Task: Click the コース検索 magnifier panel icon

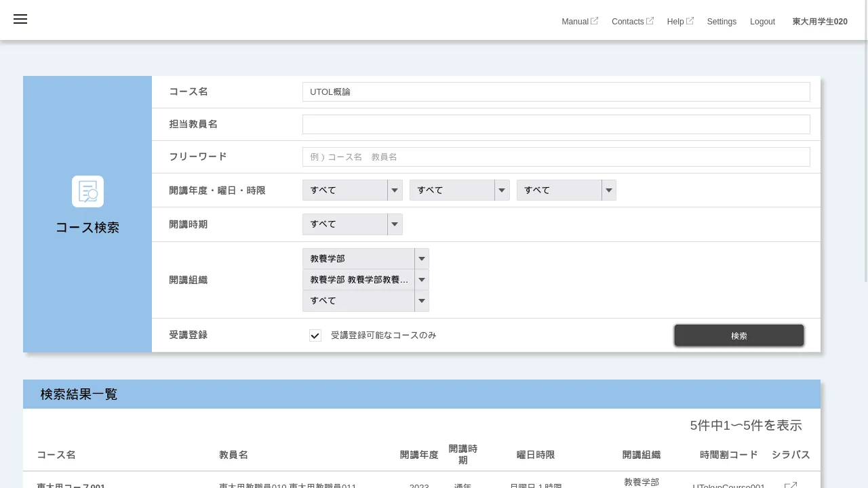Action: (87, 191)
